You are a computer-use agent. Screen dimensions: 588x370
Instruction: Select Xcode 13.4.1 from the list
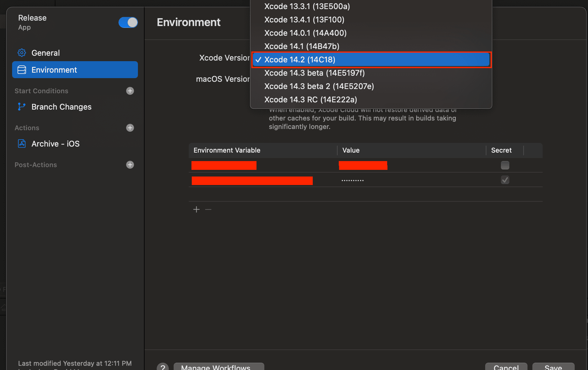(304, 19)
